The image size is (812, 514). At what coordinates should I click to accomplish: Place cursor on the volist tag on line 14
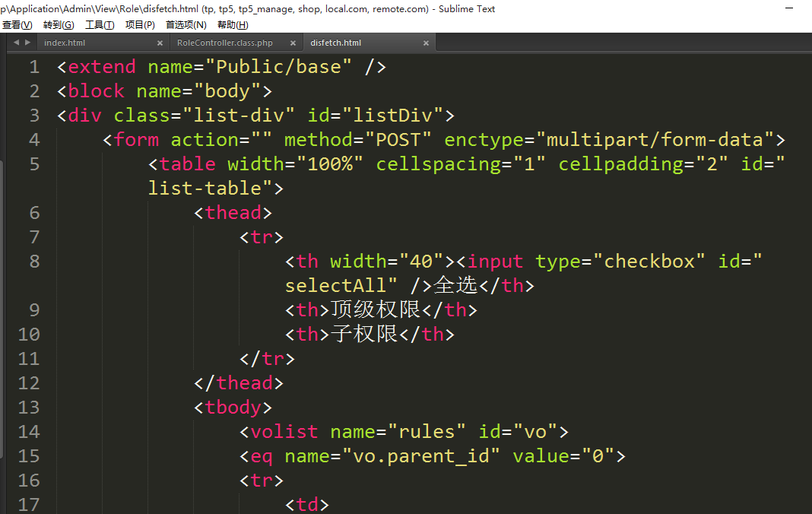pyautogui.click(x=284, y=432)
